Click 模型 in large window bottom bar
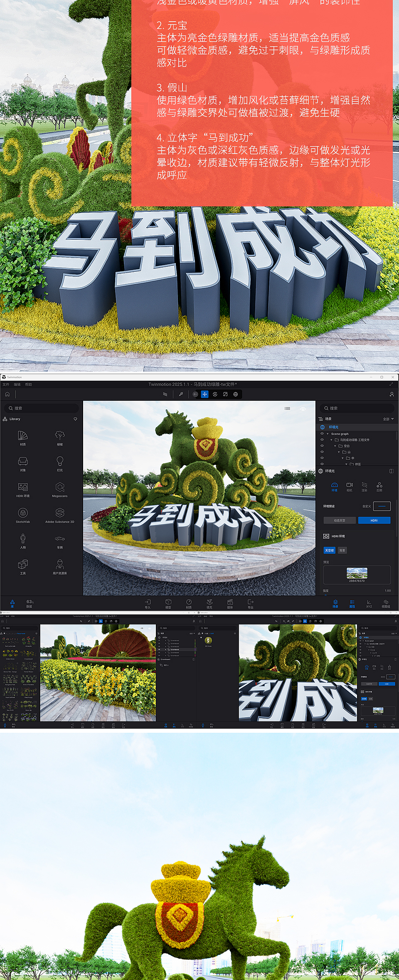 (x=168, y=604)
